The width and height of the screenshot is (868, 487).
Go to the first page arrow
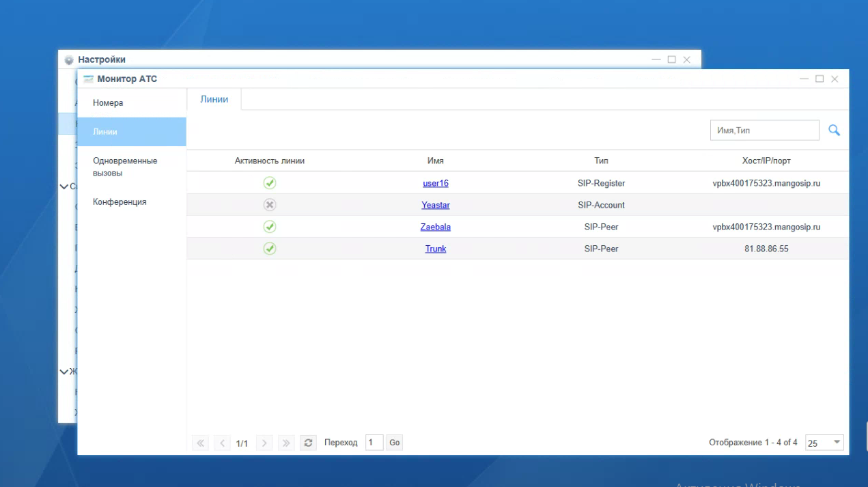pyautogui.click(x=201, y=443)
